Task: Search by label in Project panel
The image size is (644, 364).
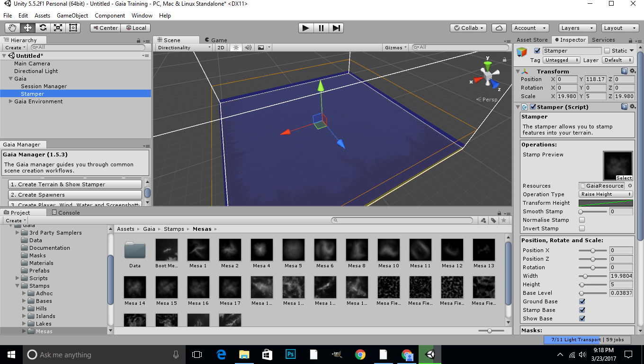Action: [x=493, y=220]
